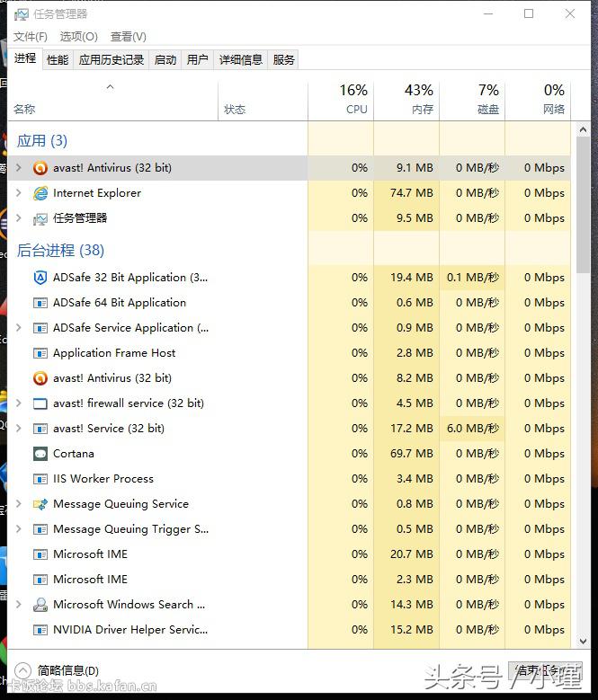Sort by the 磁盘 column header

(x=472, y=102)
